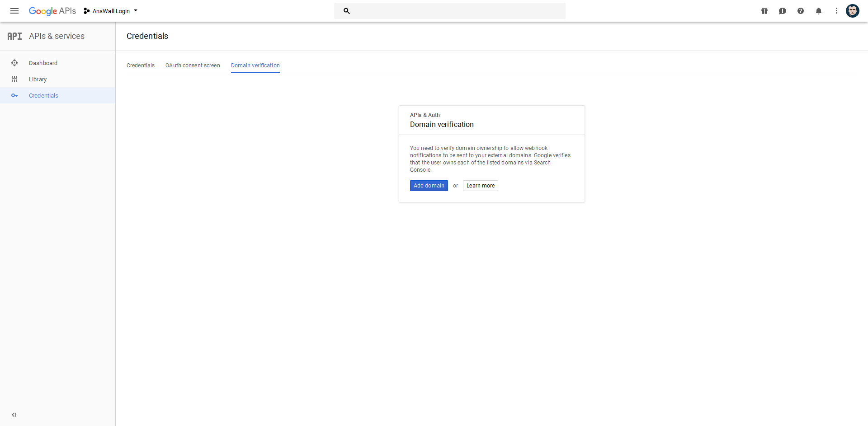Click the project hexagon icon beside AnsWall Login
This screenshot has height=426, width=868.
(x=87, y=11)
